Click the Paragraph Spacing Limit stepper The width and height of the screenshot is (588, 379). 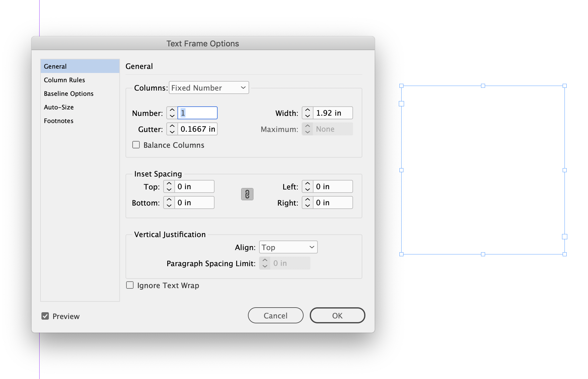pyautogui.click(x=265, y=263)
